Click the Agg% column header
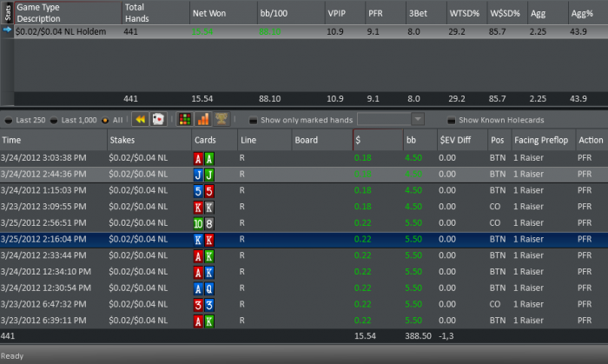608x364 pixels. coord(588,13)
